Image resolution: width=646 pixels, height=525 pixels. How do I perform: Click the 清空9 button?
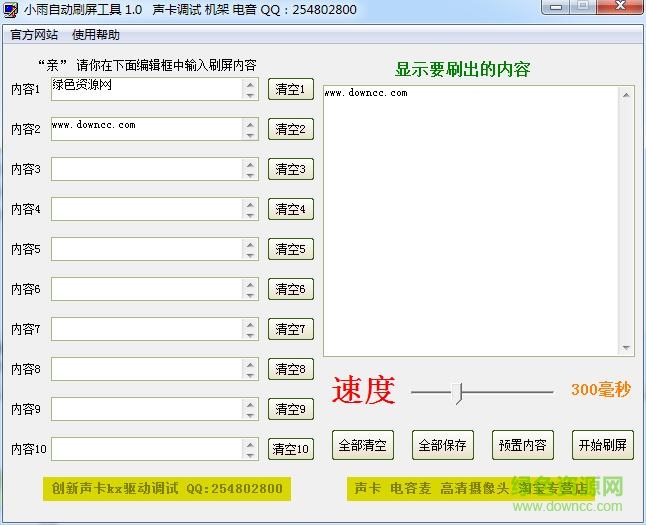[291, 409]
